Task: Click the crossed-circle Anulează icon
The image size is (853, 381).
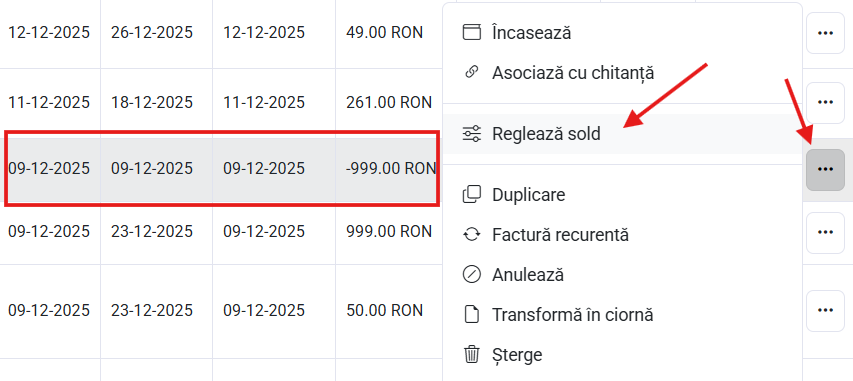Action: [x=472, y=274]
